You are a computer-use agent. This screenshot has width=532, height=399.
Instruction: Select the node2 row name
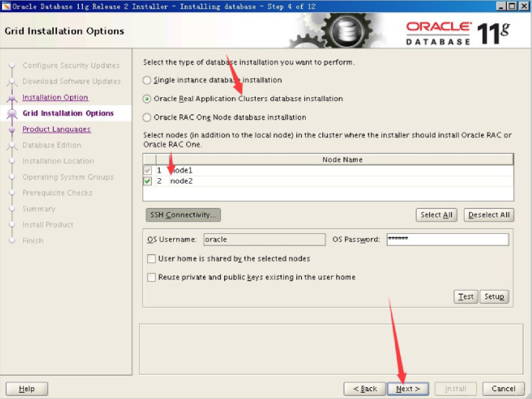pos(182,181)
